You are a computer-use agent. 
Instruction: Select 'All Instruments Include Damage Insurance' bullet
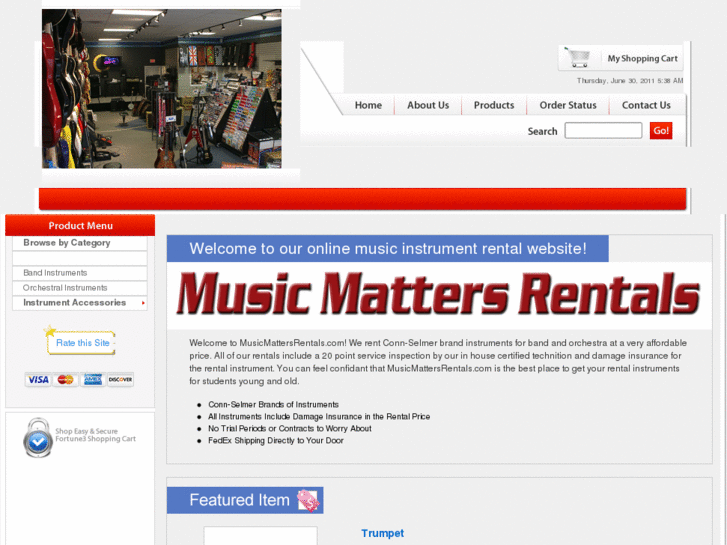coord(319,417)
